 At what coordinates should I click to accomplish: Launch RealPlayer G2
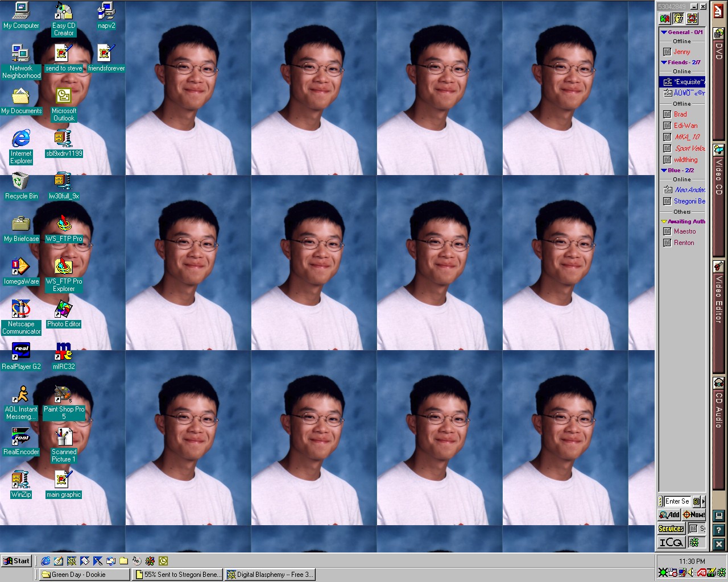tap(21, 357)
